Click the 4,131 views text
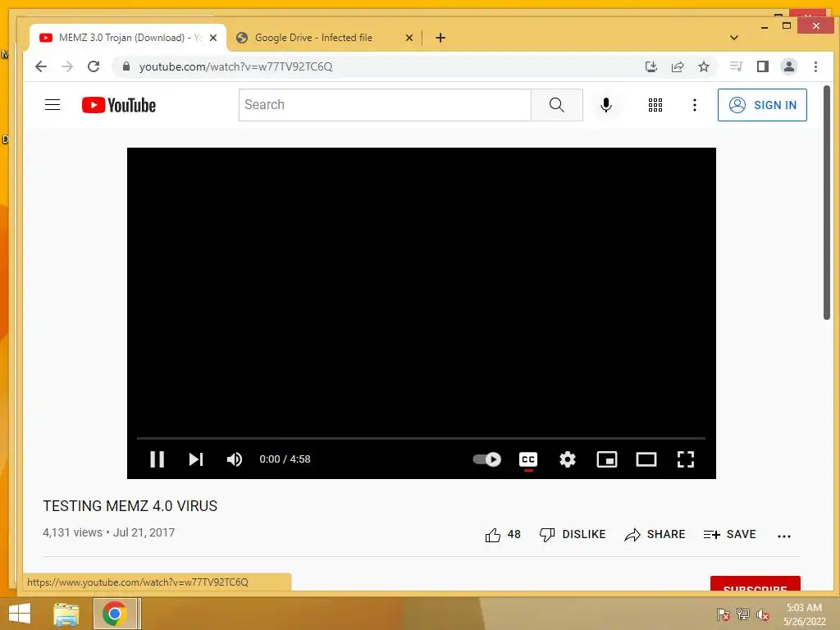The image size is (840, 630). 72,532
